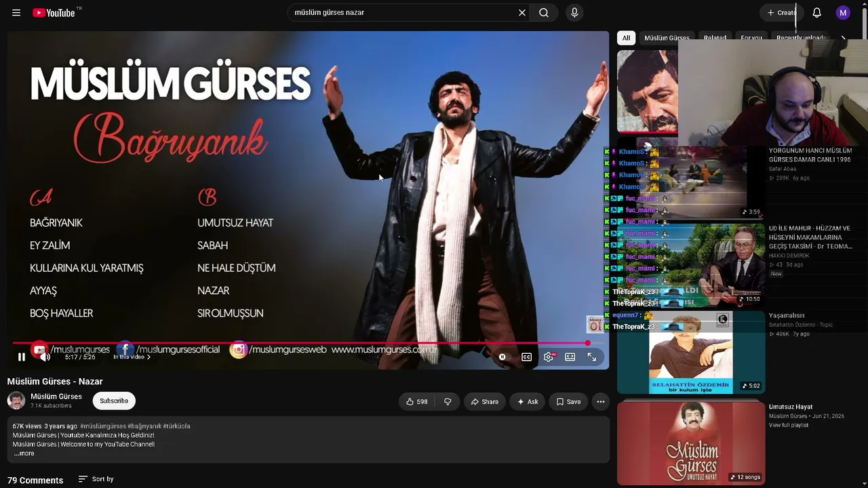Open the Umutsuz Hayat playlist thumbnail
The image size is (868, 488).
pyautogui.click(x=691, y=443)
